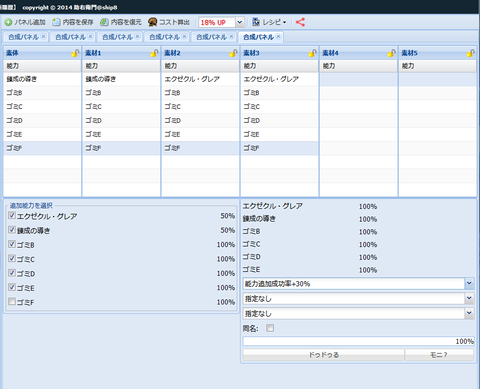
Task: Toggle lock icon on 素体 column
Action: (x=75, y=53)
